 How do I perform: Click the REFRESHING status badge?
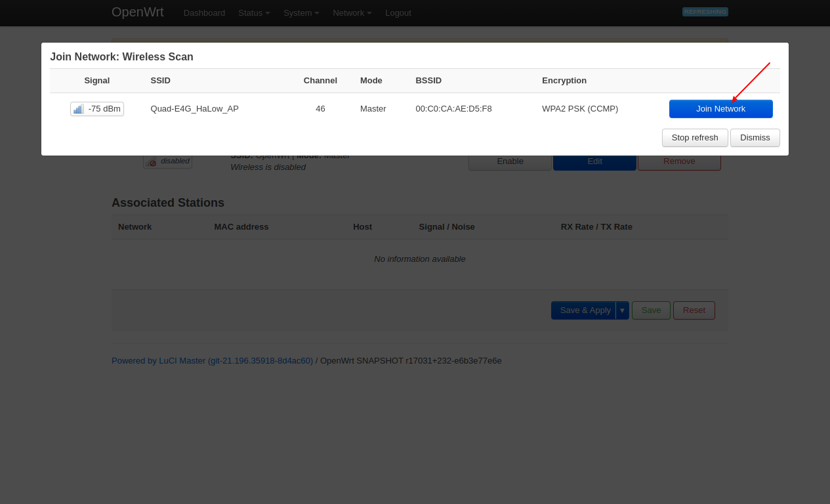coord(705,12)
